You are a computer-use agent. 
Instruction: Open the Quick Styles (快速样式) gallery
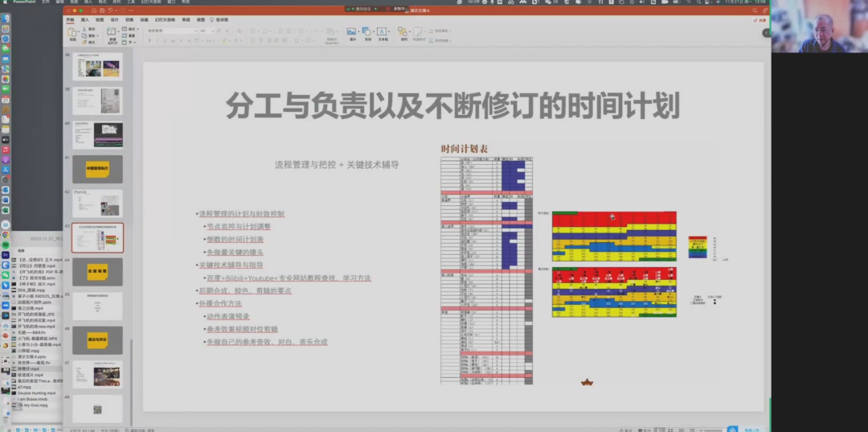click(x=418, y=34)
